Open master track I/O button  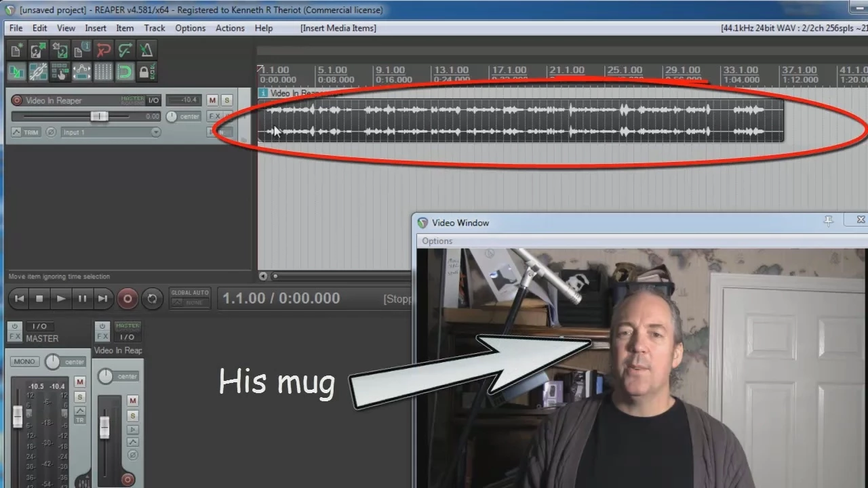(x=39, y=327)
